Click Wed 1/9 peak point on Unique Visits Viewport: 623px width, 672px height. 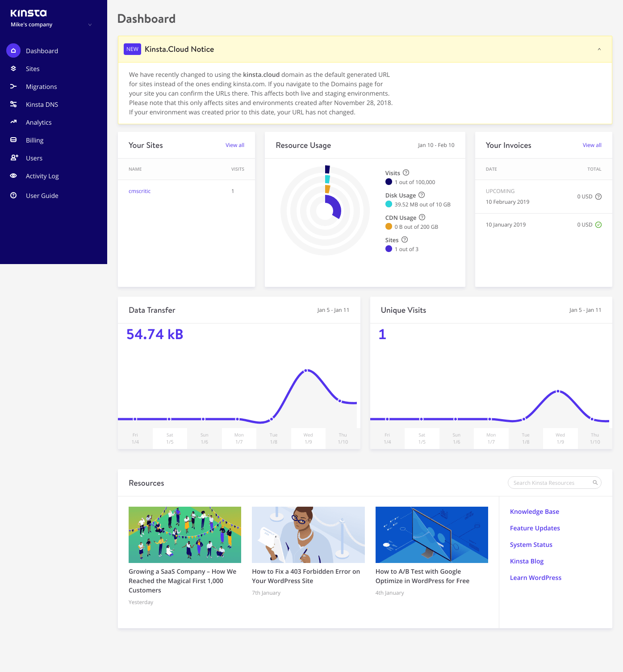[558, 391]
